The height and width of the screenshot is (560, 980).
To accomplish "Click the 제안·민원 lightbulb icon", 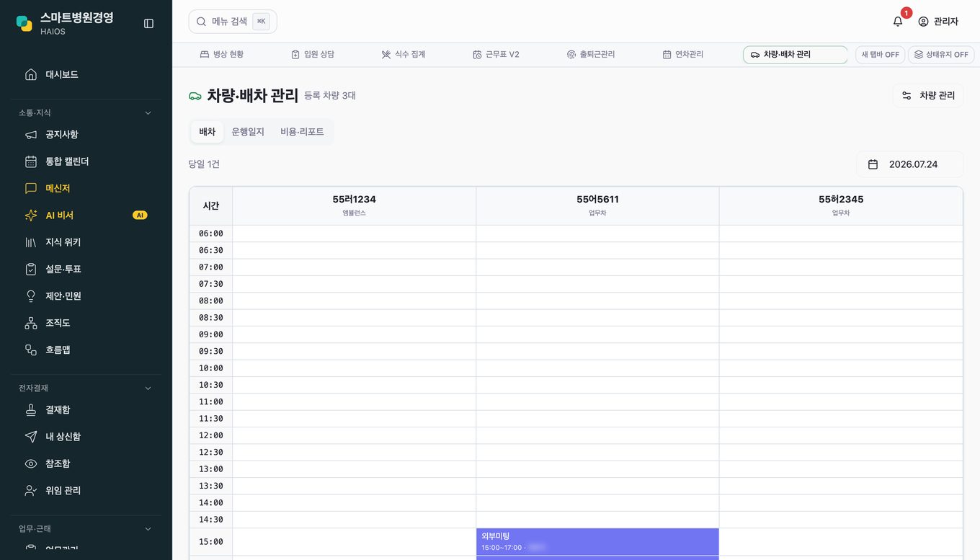I will (31, 296).
